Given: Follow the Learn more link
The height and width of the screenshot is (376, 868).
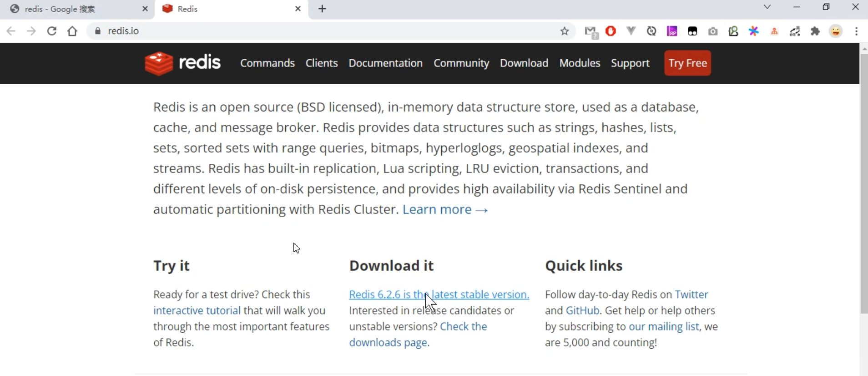Looking at the screenshot, I should point(445,209).
